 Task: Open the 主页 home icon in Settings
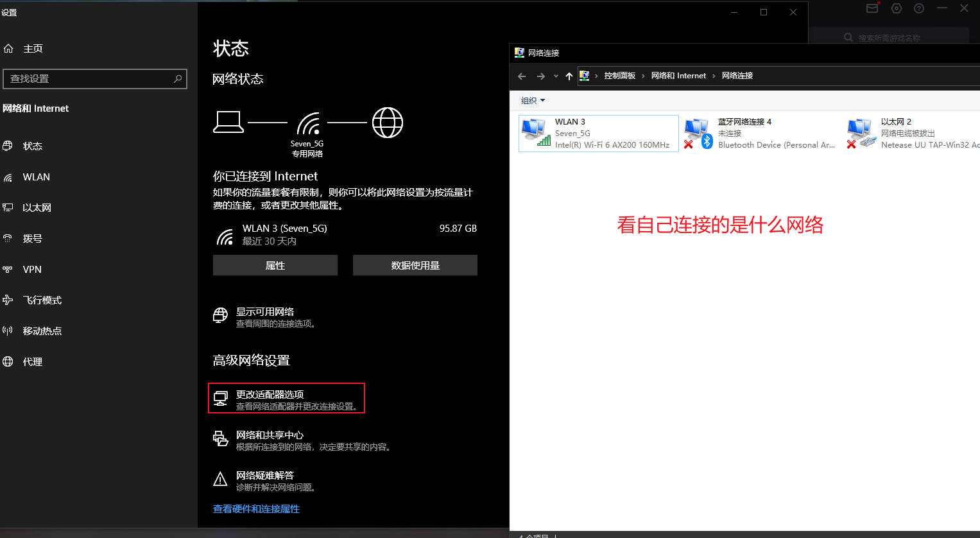(x=8, y=48)
